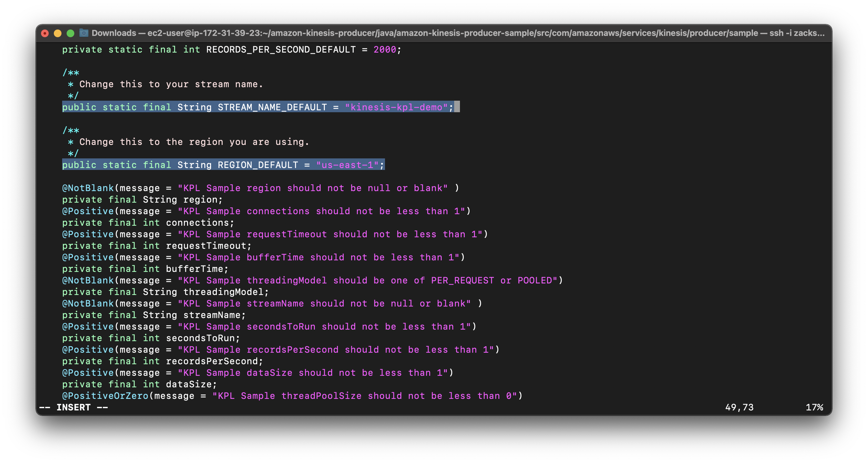Viewport: 868px width, 463px height.
Task: Click the yellow minimize window button
Action: click(x=58, y=33)
